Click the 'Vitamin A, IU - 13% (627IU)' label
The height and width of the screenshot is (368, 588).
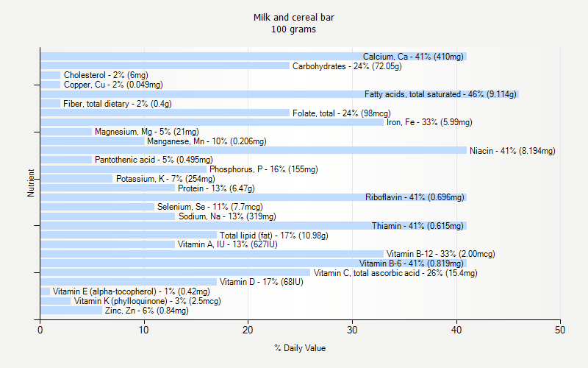tap(228, 244)
